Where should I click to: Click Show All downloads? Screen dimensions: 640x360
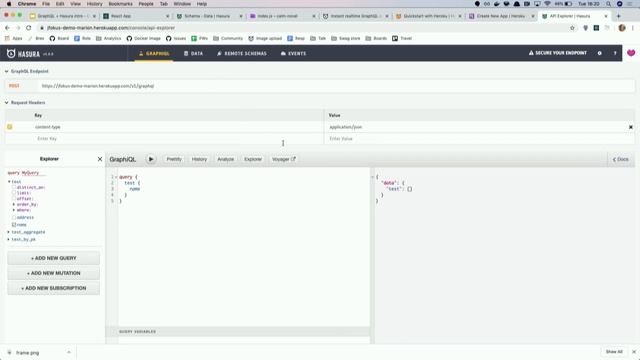[614, 352]
